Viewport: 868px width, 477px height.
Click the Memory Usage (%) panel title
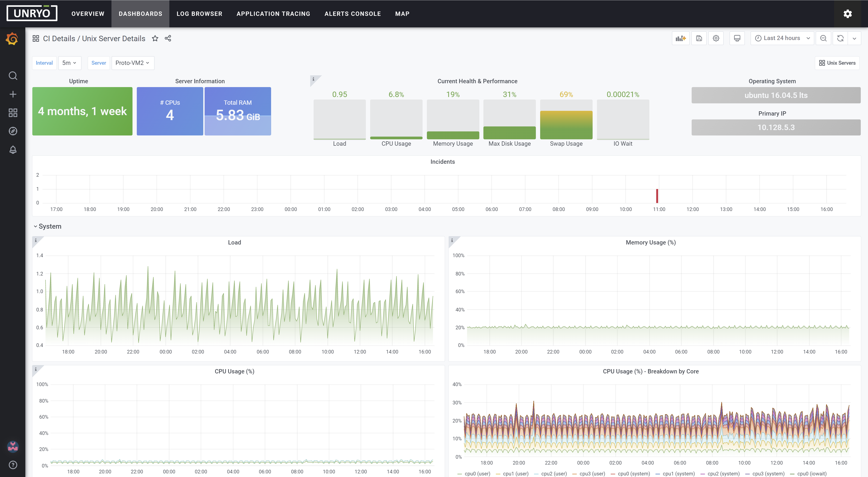point(651,242)
